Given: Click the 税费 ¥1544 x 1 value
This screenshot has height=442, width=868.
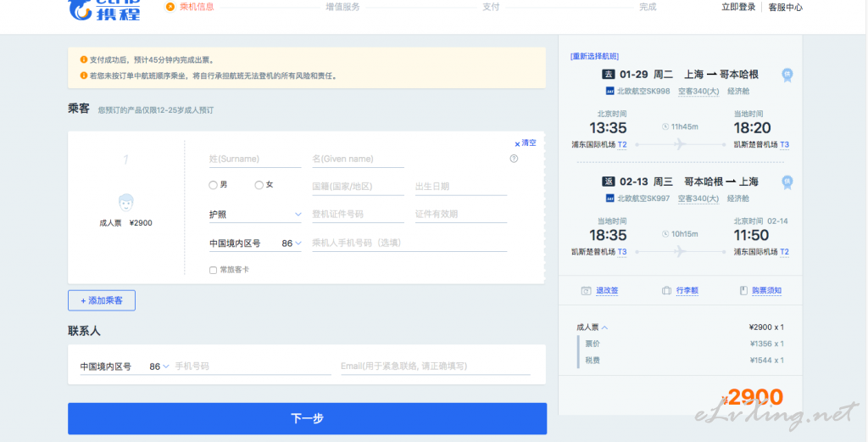Looking at the screenshot, I should 766,361.
